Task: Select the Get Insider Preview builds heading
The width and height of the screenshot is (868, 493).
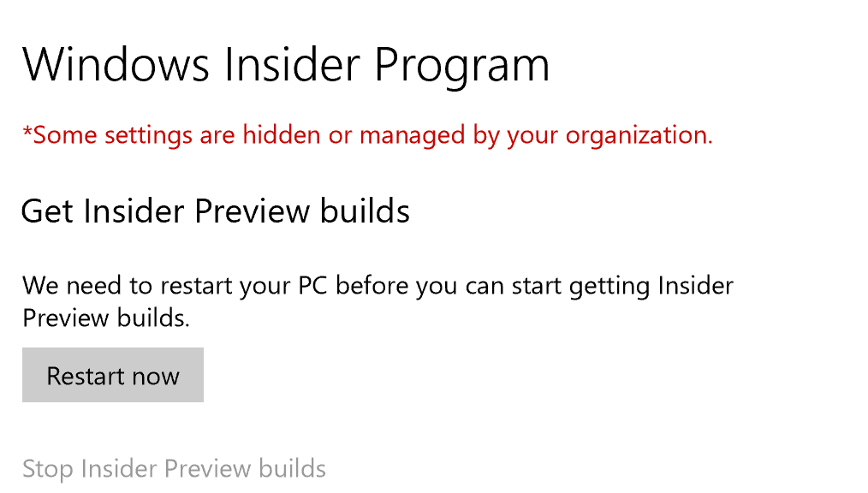Action: tap(216, 211)
